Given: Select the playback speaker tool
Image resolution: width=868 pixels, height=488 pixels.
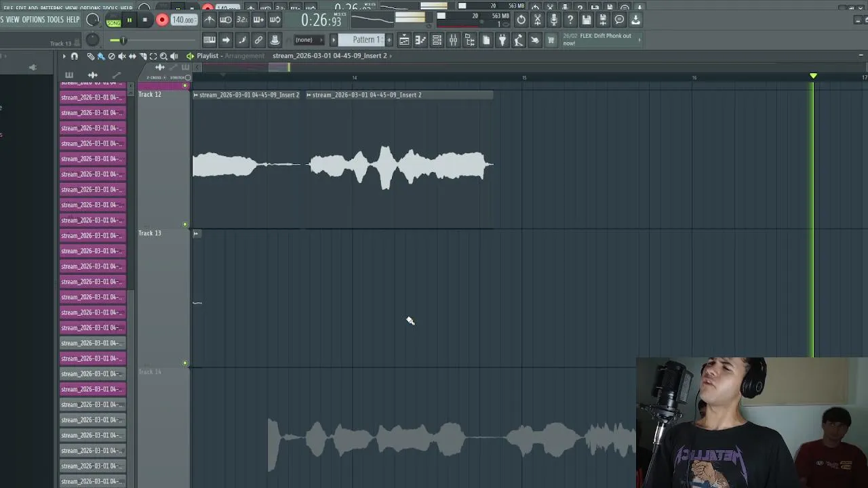Looking at the screenshot, I should coord(174,56).
